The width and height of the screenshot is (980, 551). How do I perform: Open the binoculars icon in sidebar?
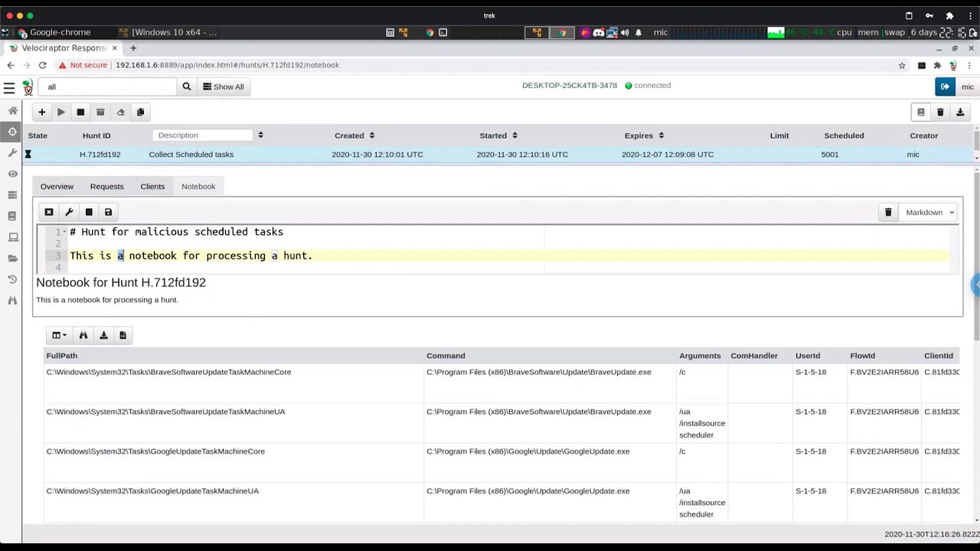pos(12,300)
